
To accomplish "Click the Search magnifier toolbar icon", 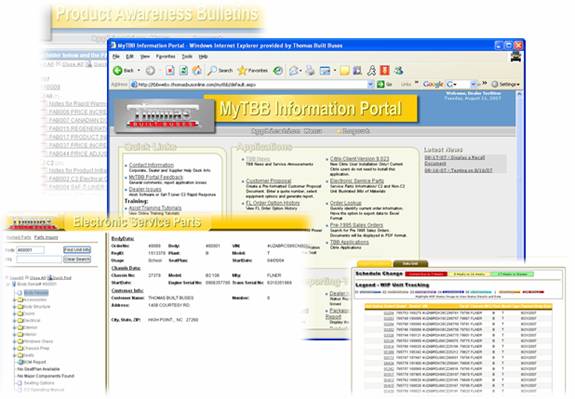I will click(212, 70).
